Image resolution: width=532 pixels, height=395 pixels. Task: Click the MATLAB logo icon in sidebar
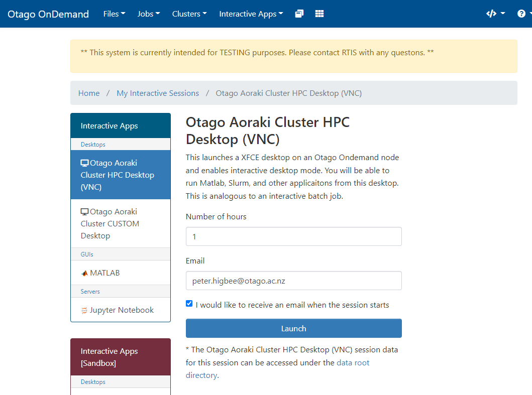coord(84,274)
